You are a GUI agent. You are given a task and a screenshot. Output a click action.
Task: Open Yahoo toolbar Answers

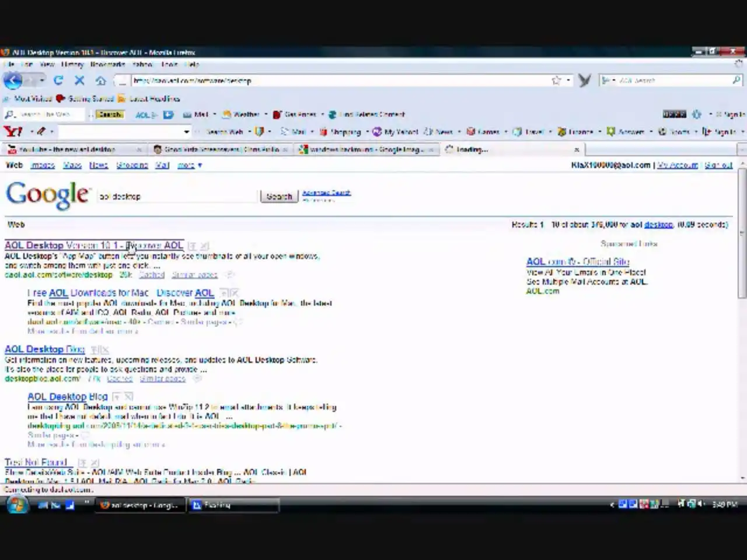626,132
